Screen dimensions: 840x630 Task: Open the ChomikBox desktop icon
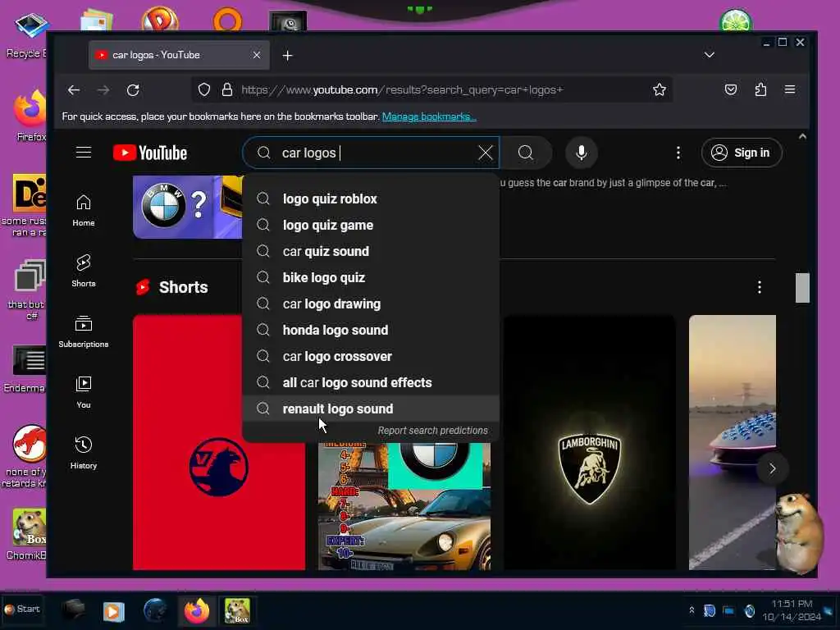(27, 534)
